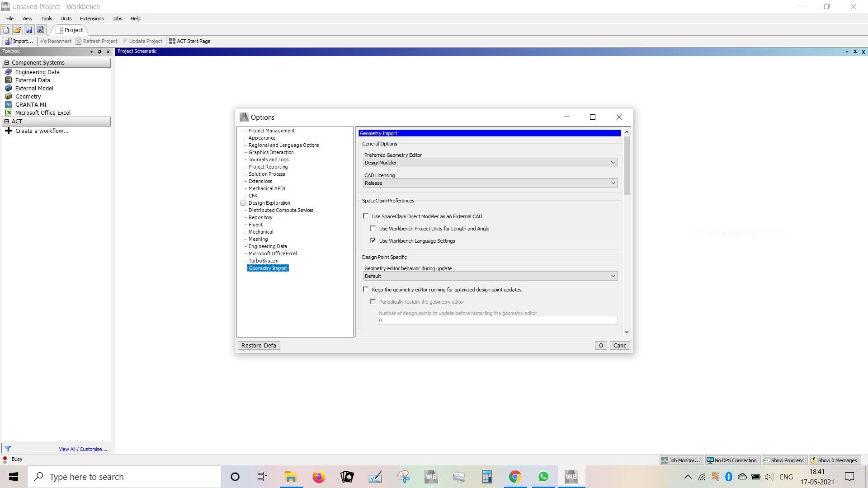Click the Options panel vertical scrollbar
This screenshot has width=868, height=488.
(627, 166)
